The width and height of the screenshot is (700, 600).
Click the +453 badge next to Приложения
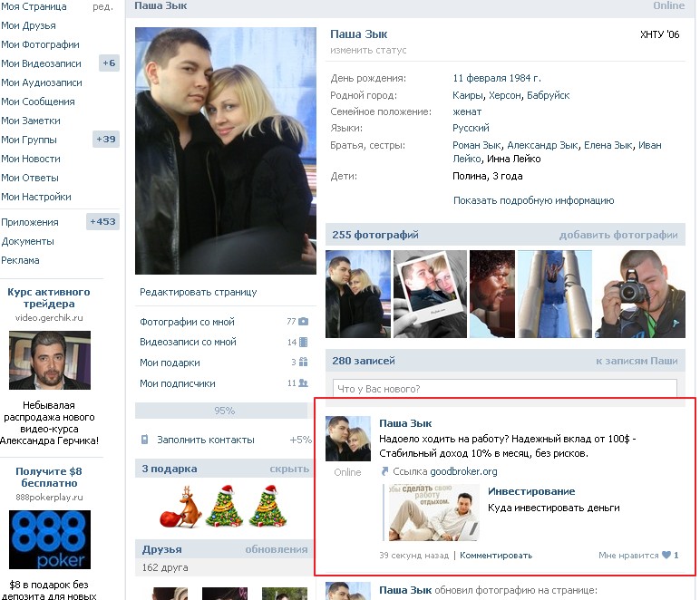(x=102, y=222)
